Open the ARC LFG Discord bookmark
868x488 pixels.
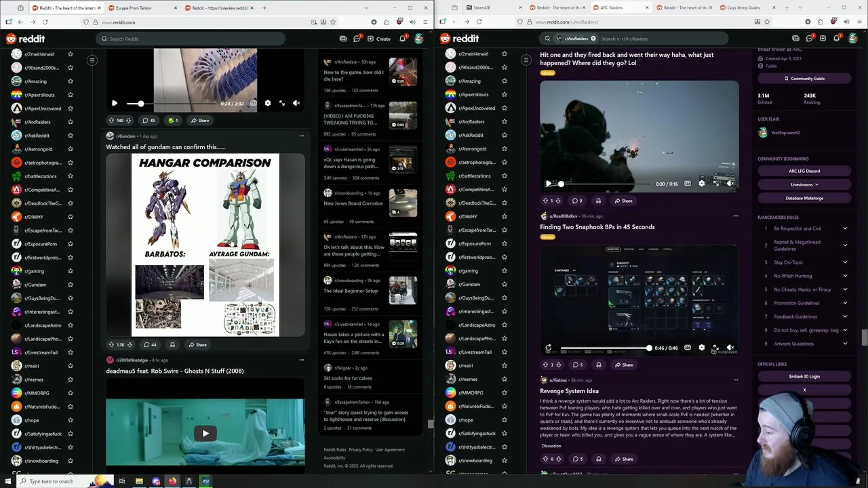804,171
